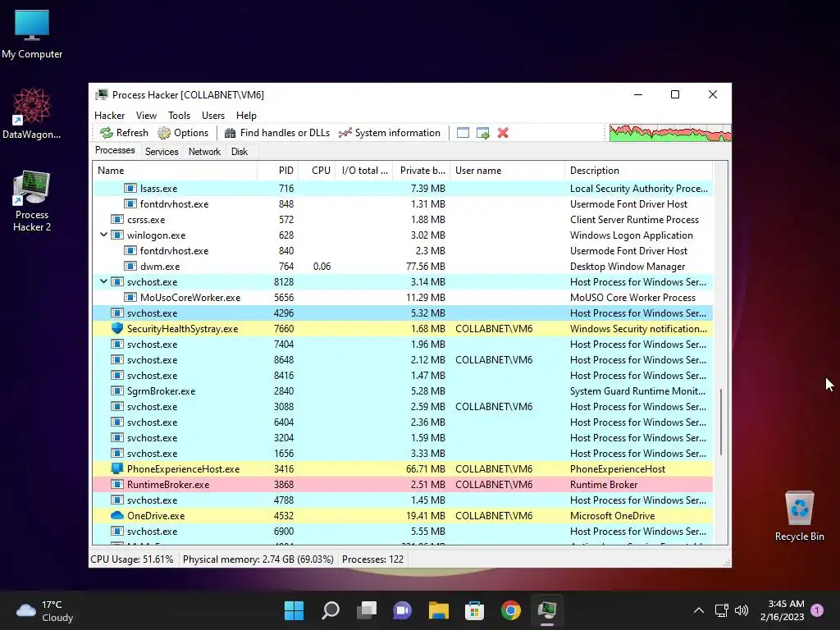Image resolution: width=840 pixels, height=630 pixels.
Task: Switch to the Services tab
Action: (162, 152)
